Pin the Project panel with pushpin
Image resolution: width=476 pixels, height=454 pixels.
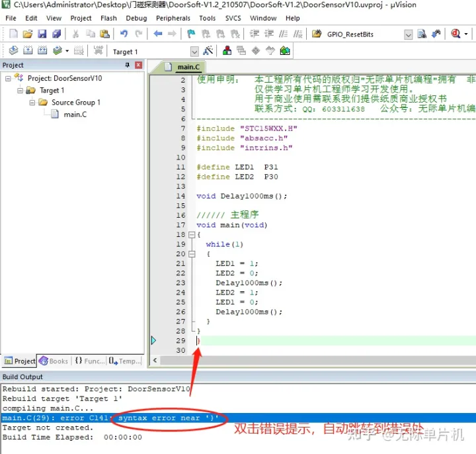(128, 65)
